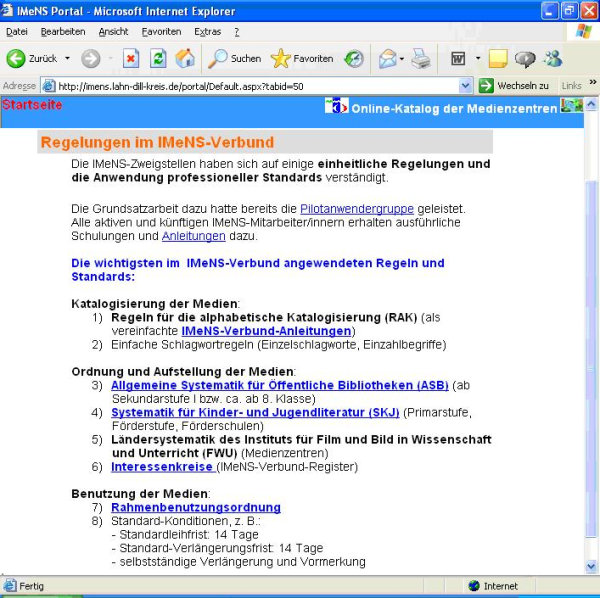The image size is (600, 598).
Task: Click 'Benutzung der Medien' heading
Action: [140, 494]
